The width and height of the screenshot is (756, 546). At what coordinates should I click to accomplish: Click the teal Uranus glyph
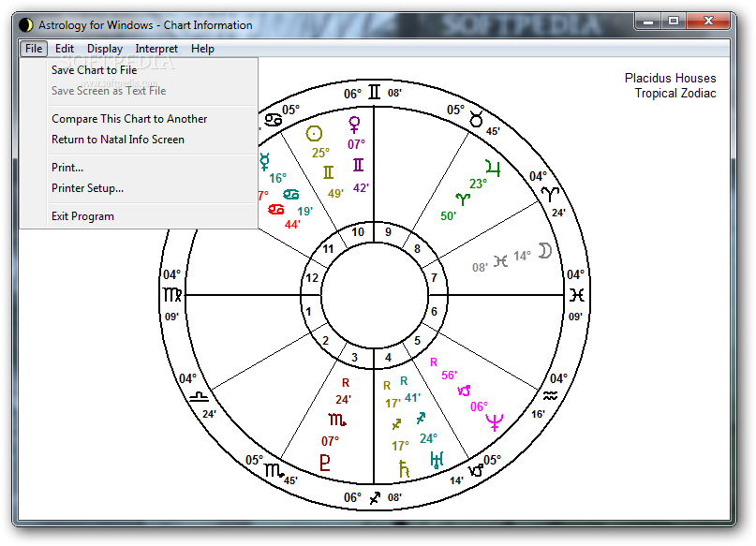click(437, 460)
